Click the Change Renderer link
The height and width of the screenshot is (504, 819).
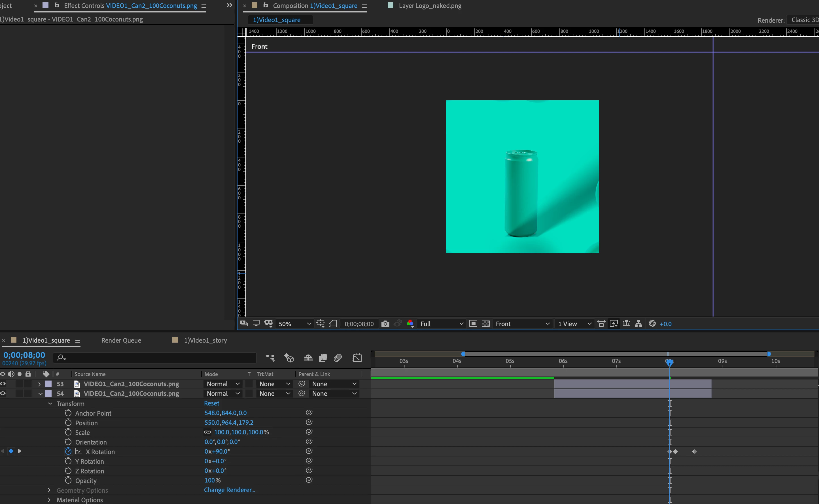pyautogui.click(x=230, y=490)
